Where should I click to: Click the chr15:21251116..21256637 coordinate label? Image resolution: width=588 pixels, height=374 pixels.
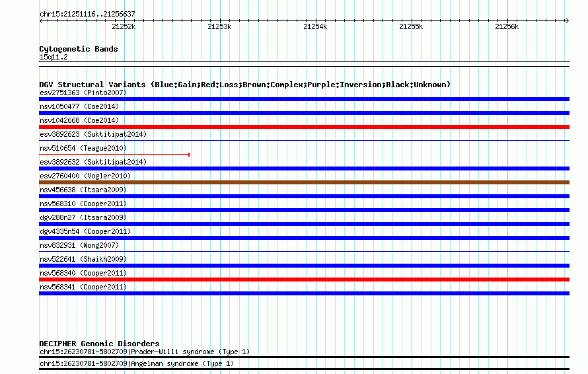coord(87,14)
